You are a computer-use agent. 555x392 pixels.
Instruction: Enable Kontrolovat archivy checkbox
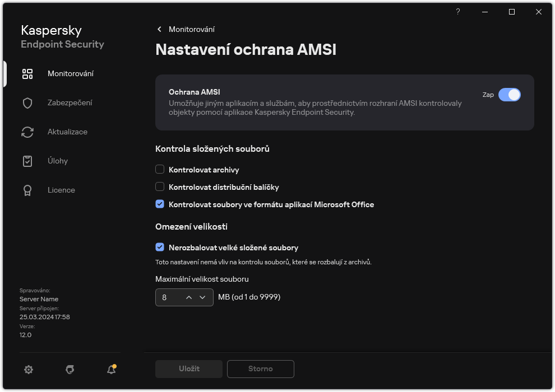(x=160, y=170)
